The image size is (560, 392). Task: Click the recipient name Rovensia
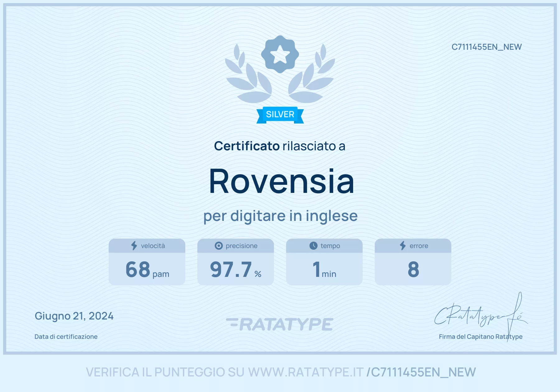(x=282, y=181)
